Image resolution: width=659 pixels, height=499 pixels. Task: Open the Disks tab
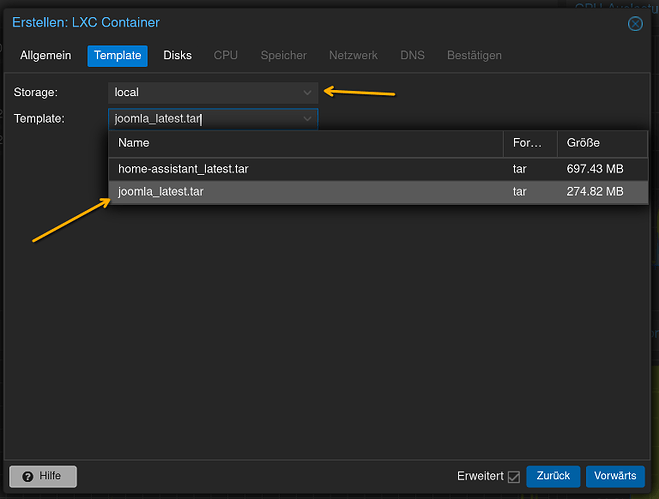(x=177, y=55)
